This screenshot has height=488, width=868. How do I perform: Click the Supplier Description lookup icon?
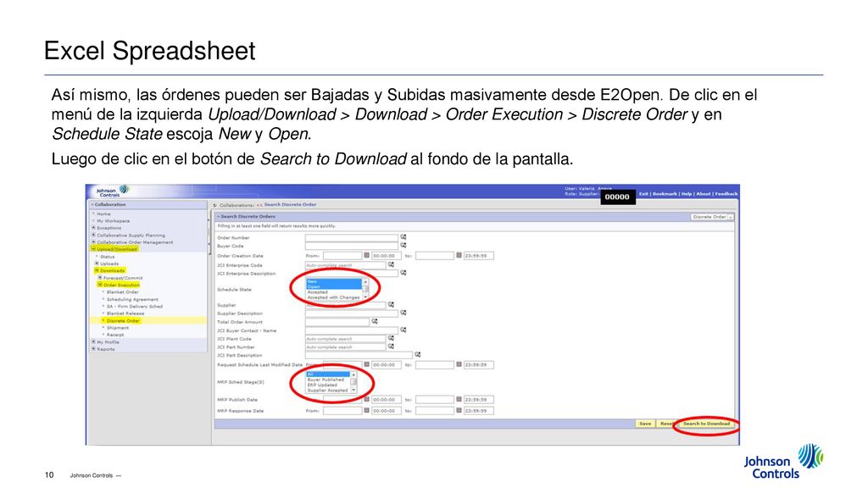pyautogui.click(x=403, y=313)
